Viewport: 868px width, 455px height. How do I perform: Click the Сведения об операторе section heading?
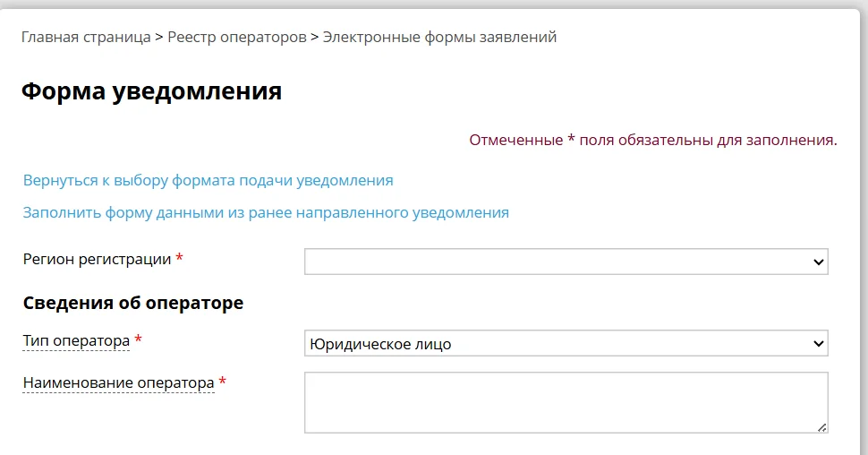click(x=133, y=303)
